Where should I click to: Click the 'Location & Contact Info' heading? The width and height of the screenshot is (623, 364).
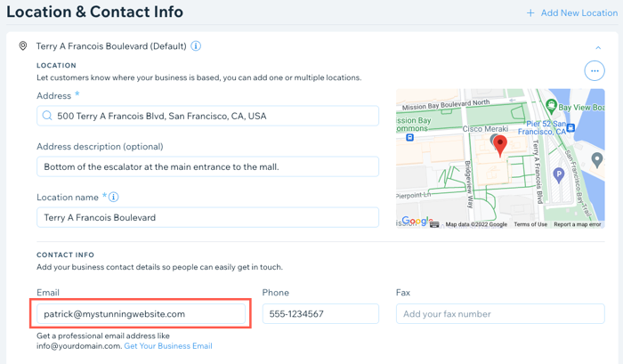[x=95, y=12]
